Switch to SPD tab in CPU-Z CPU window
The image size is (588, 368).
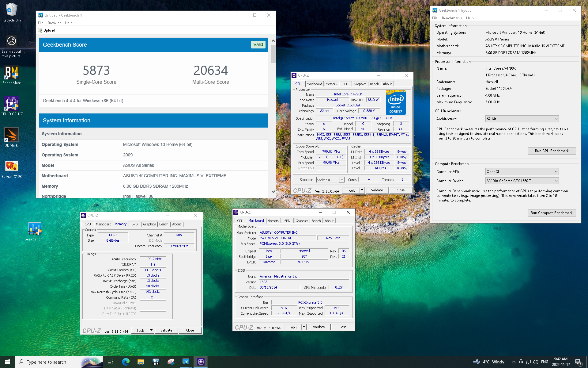(345, 84)
